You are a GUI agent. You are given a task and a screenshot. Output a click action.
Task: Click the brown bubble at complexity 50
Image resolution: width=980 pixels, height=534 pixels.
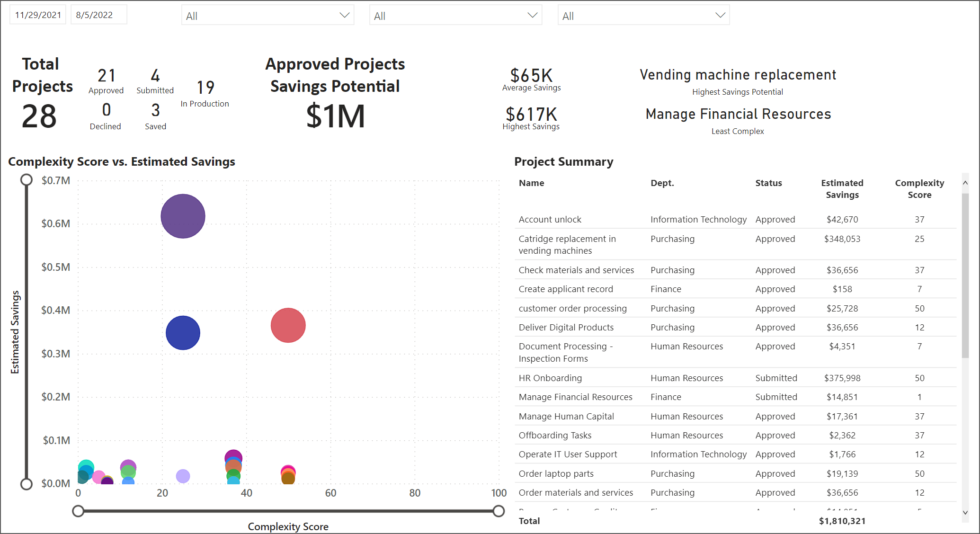[288, 479]
